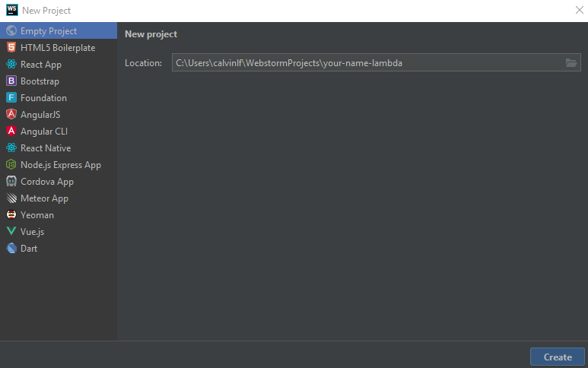Close the New Project dialog

(x=579, y=10)
